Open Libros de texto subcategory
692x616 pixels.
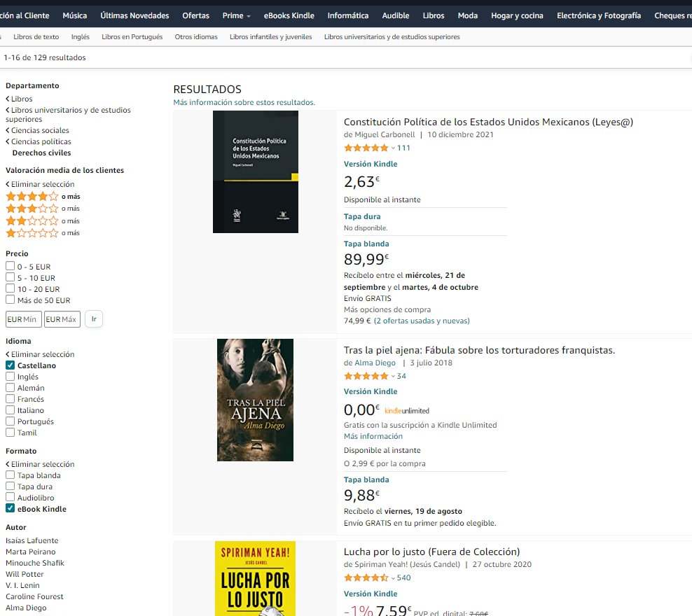click(x=36, y=37)
